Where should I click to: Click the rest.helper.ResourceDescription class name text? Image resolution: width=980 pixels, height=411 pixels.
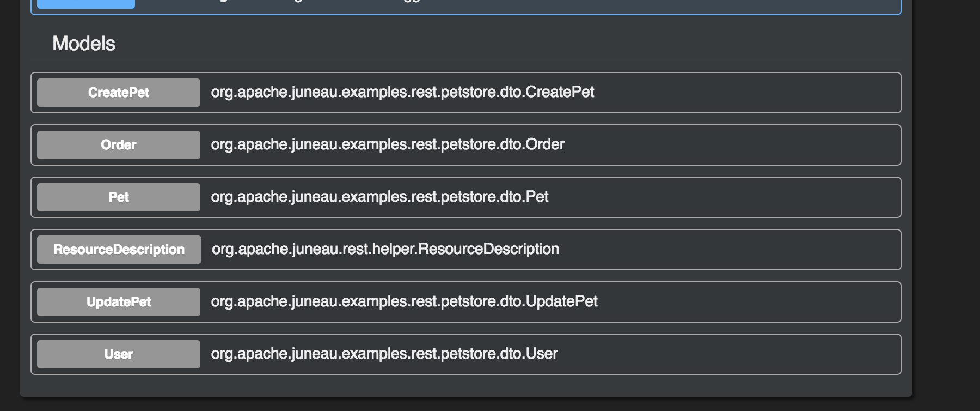coord(385,249)
